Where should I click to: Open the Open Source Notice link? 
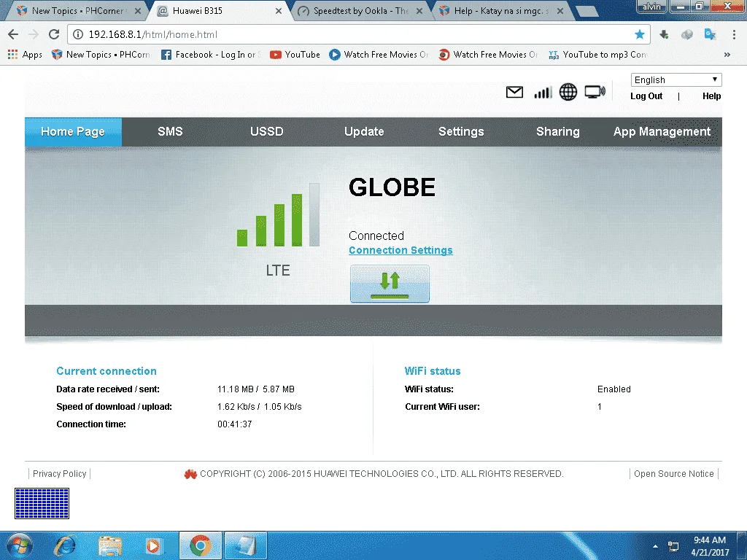[673, 474]
